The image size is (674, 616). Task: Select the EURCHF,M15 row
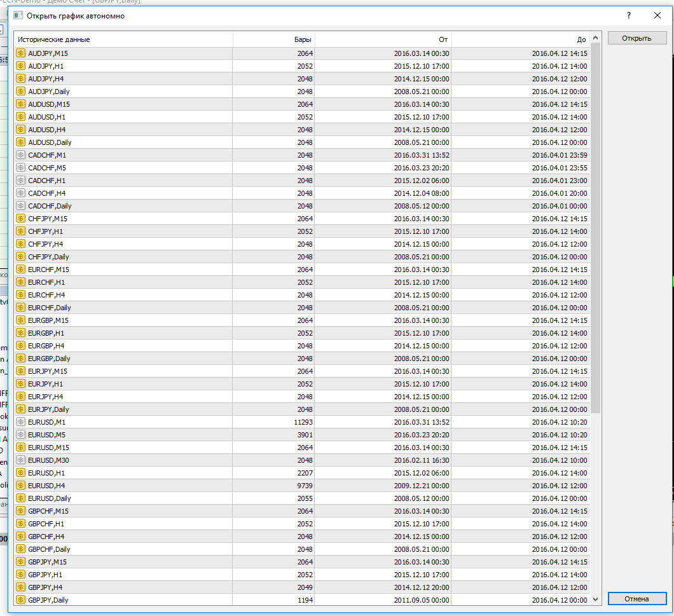302,270
